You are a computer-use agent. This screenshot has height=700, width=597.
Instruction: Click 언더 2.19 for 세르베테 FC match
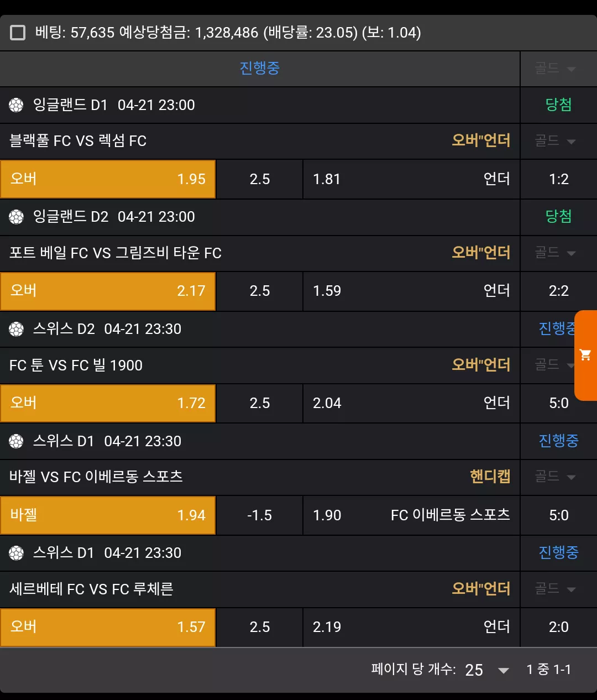411,627
